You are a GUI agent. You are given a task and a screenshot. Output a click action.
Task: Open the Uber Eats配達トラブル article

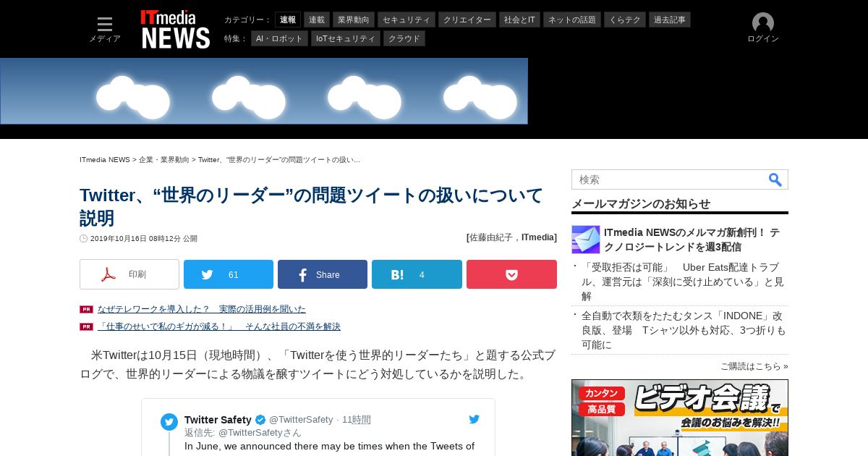684,282
